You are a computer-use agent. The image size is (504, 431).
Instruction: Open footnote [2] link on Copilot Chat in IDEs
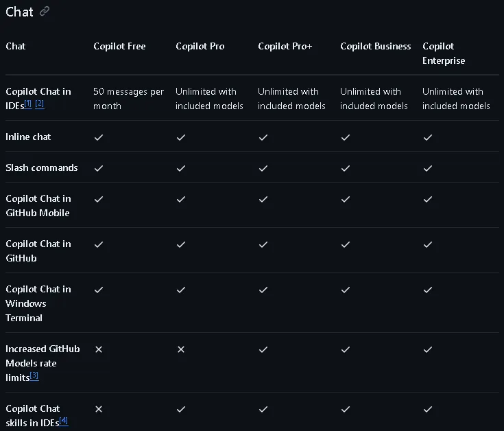click(x=40, y=104)
